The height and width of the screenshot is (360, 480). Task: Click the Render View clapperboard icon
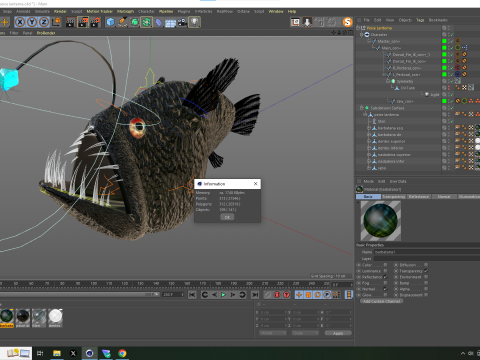71,22
